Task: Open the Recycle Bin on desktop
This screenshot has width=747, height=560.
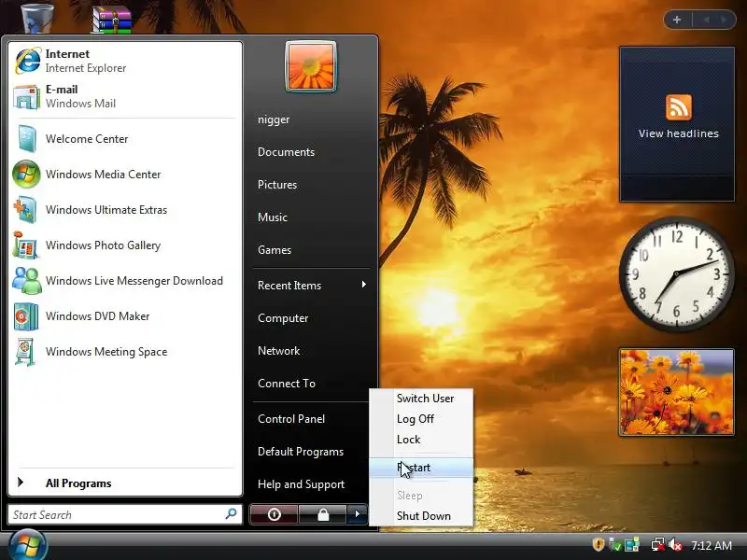Action: [37, 17]
